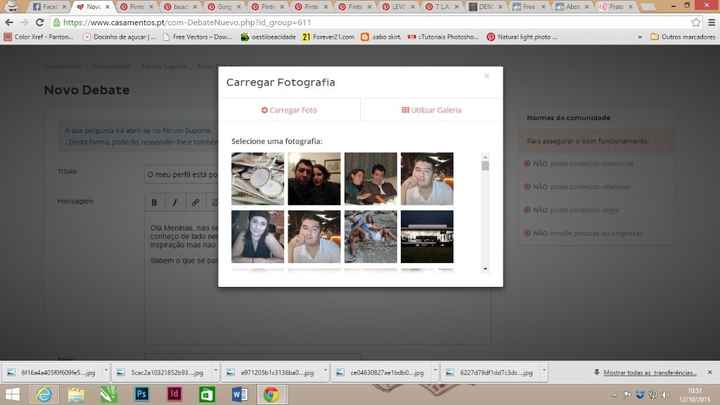The height and width of the screenshot is (405, 720).
Task: Click gallery scrollbar up arrow
Action: tap(485, 156)
